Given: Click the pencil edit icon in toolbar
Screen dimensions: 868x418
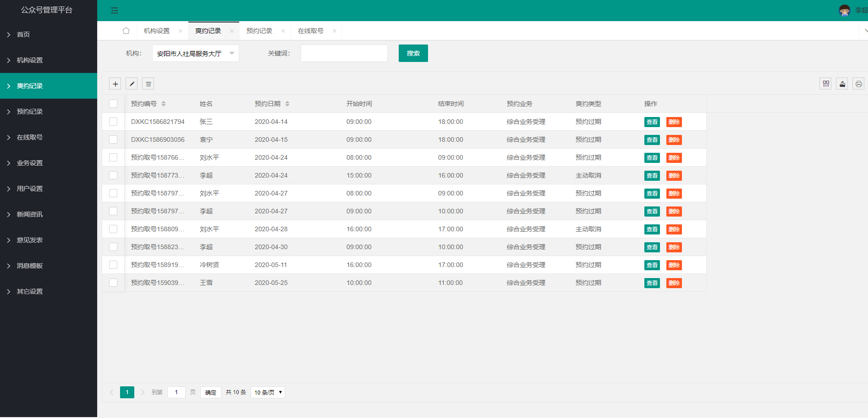Looking at the screenshot, I should [x=132, y=84].
